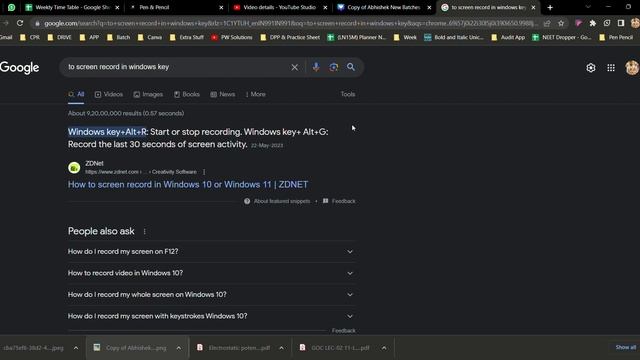This screenshot has height=360, width=640.
Task: Open the Batch bookmark folder
Action: 118,37
